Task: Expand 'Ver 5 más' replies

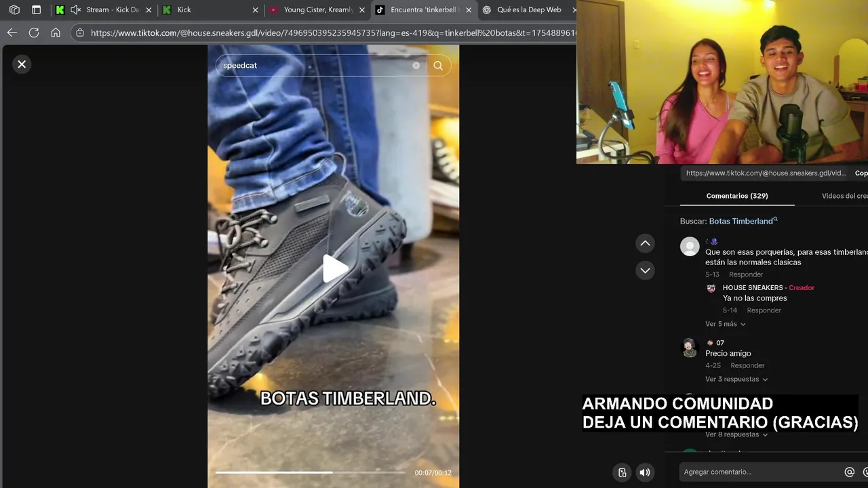Action: (x=725, y=324)
